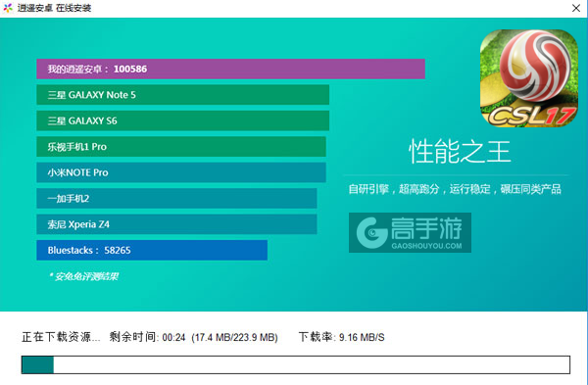588x385 pixels.
Task: Click the Bluestacks 58265 score bar
Action: coord(152,250)
